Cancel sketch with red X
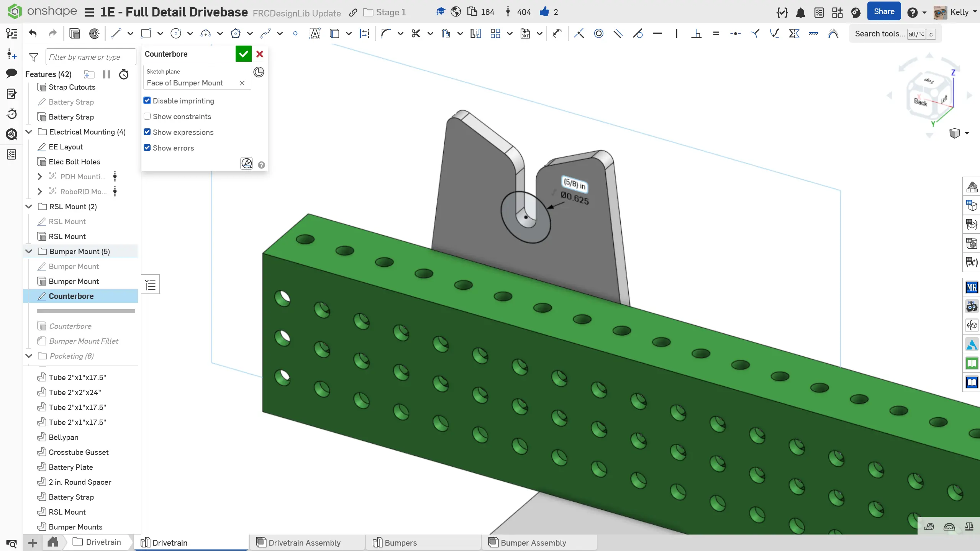The height and width of the screenshot is (551, 980). tap(260, 54)
